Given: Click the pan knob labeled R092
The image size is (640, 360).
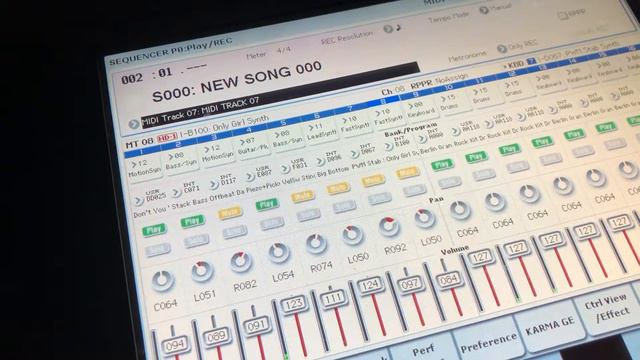Looking at the screenshot, I should [389, 227].
